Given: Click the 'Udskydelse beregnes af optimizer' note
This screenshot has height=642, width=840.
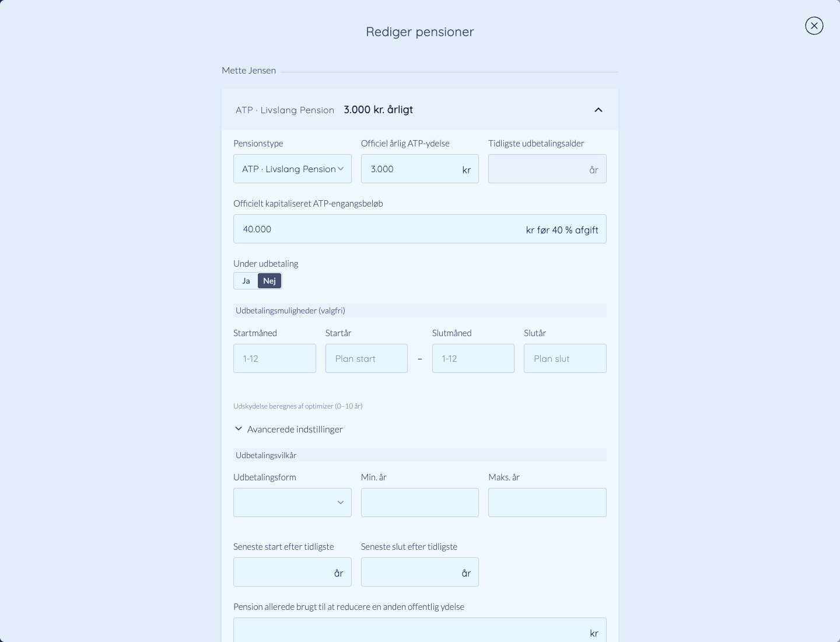Looking at the screenshot, I should coord(297,406).
